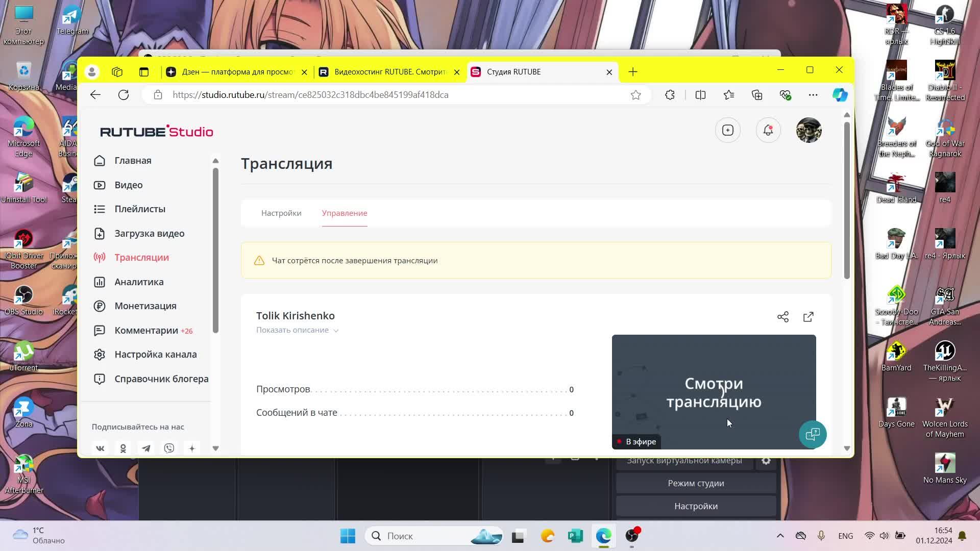Open the Главная sidebar item

pos(122,161)
